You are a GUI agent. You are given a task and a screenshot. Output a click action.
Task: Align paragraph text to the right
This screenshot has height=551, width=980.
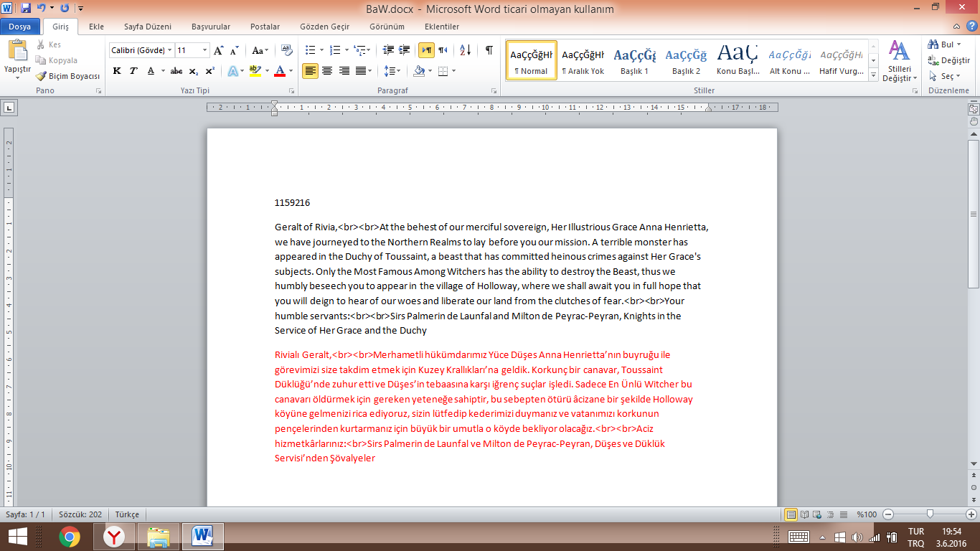pyautogui.click(x=344, y=71)
